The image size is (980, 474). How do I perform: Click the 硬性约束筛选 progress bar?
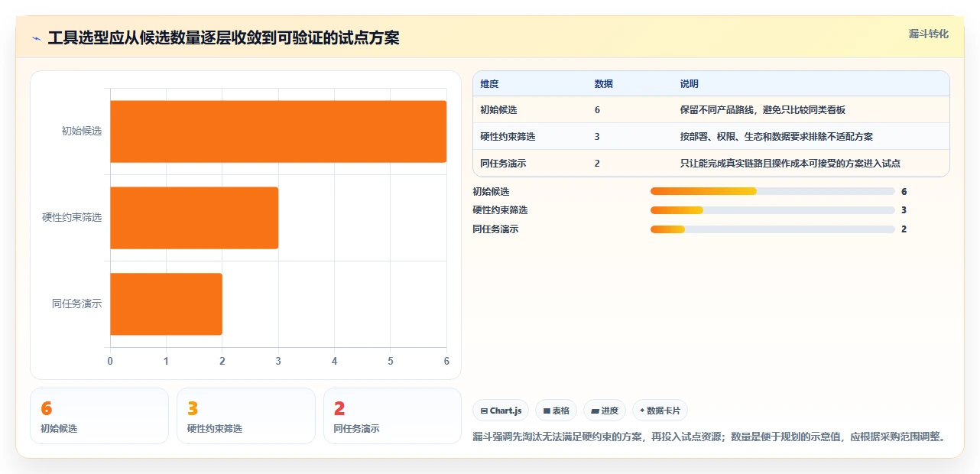pos(772,210)
